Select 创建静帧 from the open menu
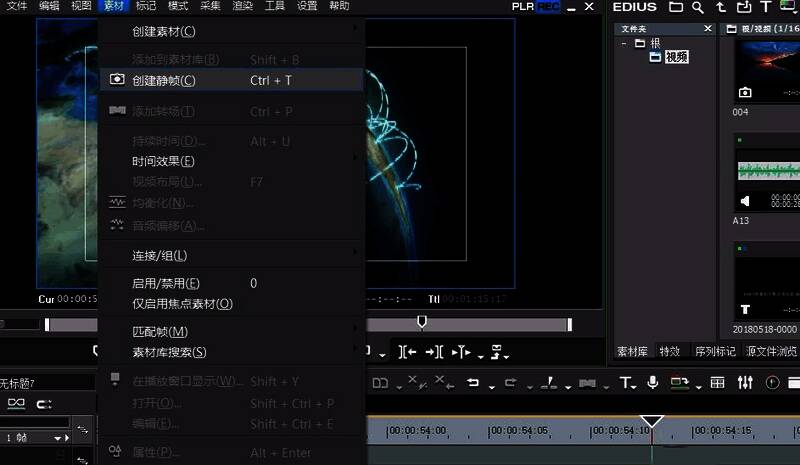Viewport: 800px width, 465px height. 164,80
